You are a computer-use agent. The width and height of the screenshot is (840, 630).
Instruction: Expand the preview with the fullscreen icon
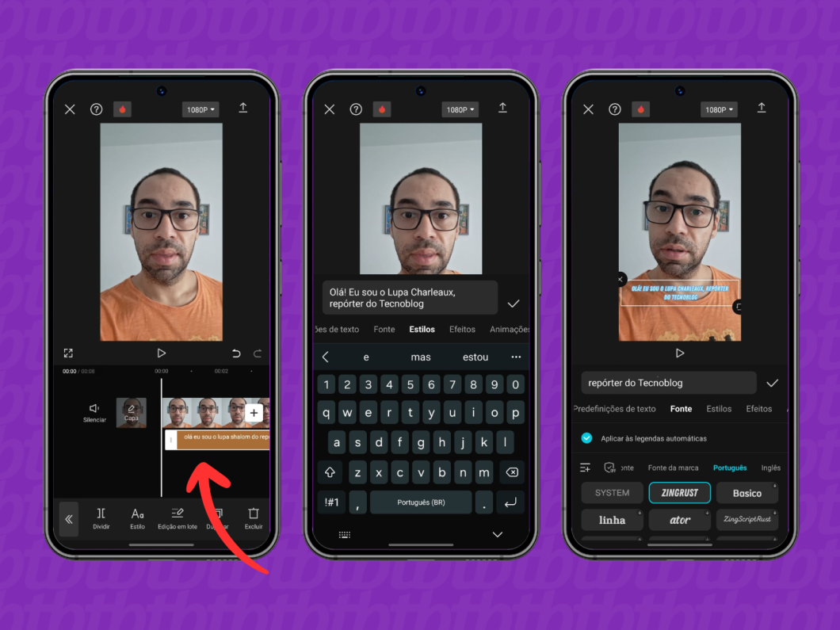pos(68,353)
